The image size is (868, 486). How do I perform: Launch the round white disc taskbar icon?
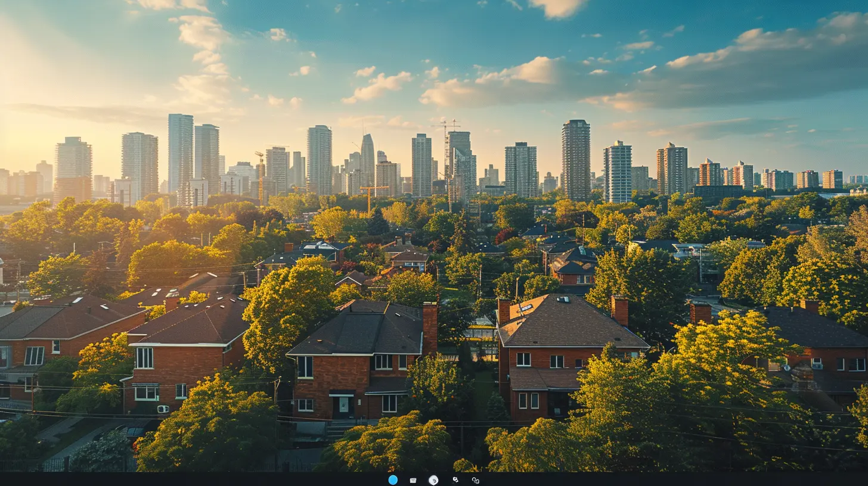tap(433, 480)
